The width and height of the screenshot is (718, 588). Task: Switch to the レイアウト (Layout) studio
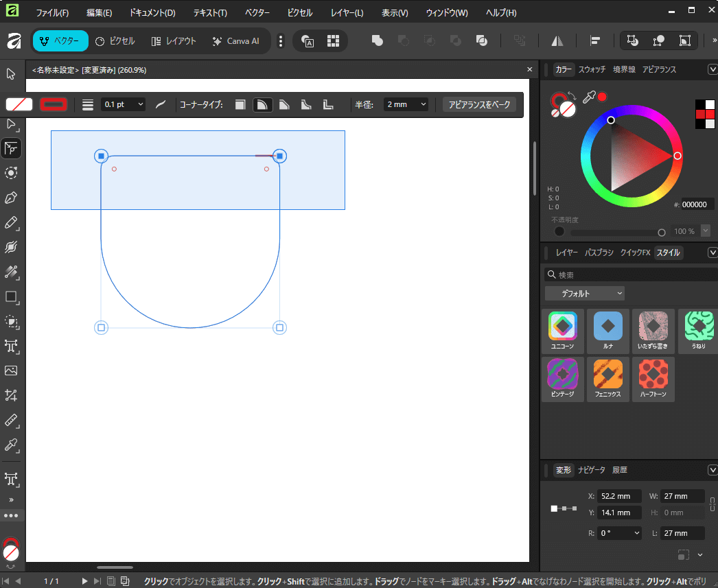[x=174, y=41]
